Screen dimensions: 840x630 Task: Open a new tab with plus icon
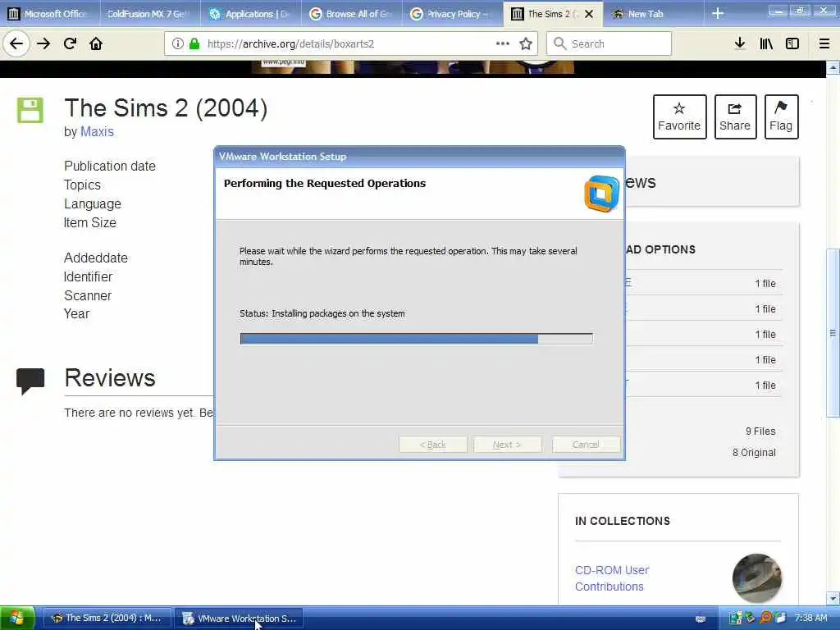[718, 14]
